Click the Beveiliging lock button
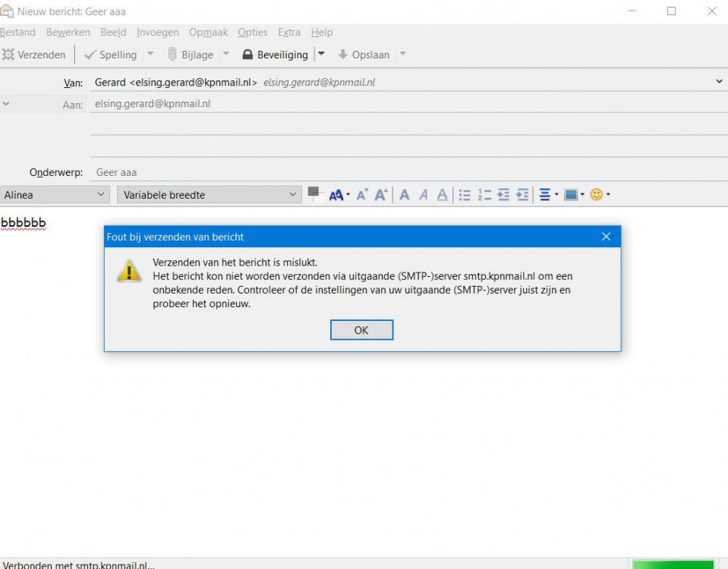The height and width of the screenshot is (569, 728). tap(276, 55)
